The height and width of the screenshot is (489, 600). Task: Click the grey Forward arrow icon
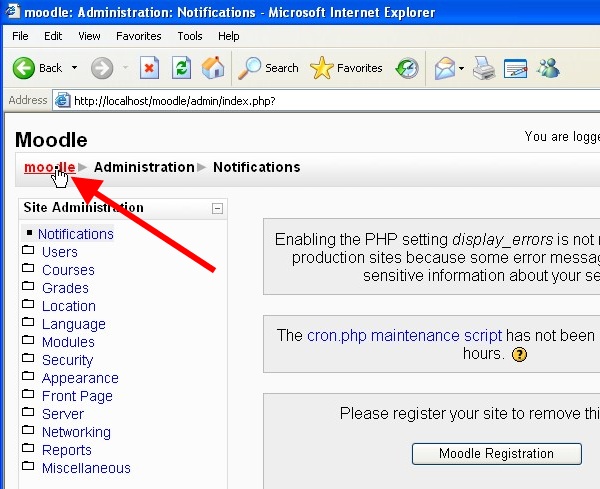pyautogui.click(x=102, y=68)
